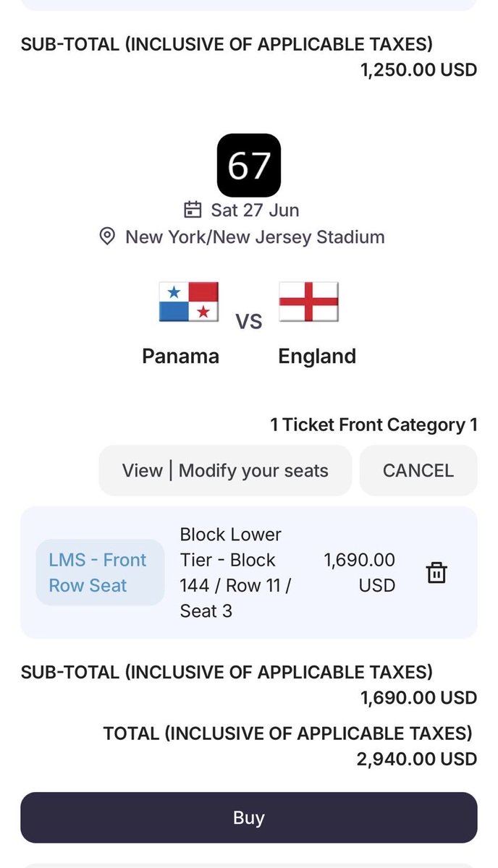Click the Panama team name
The height and width of the screenshot is (868, 498).
point(180,356)
